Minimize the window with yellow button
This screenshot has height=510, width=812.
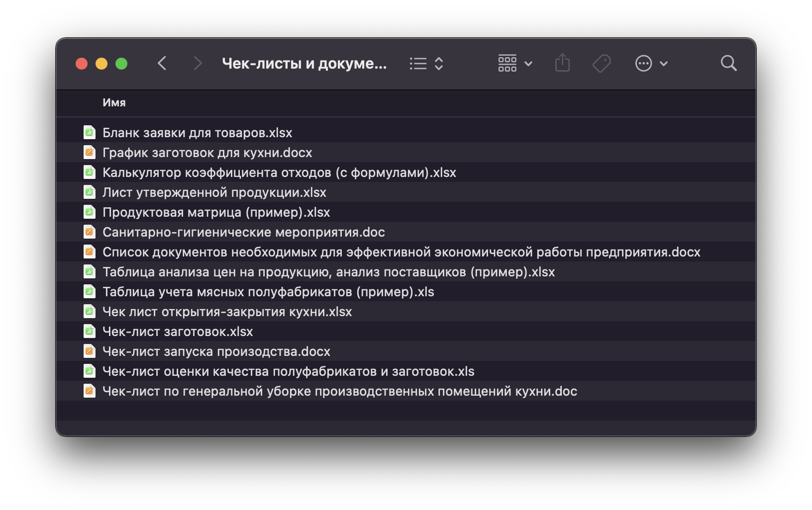tap(101, 64)
